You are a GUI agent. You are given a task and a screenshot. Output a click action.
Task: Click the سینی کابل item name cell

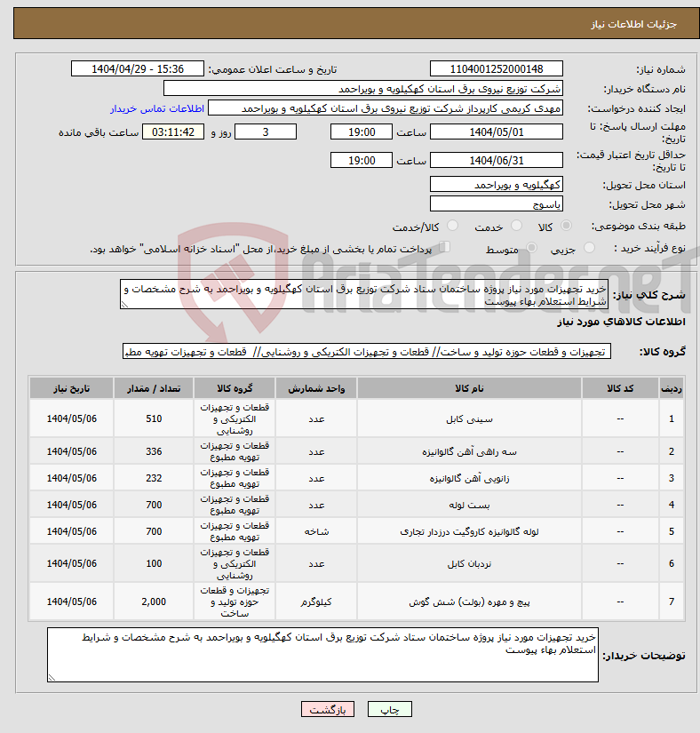[x=469, y=418]
